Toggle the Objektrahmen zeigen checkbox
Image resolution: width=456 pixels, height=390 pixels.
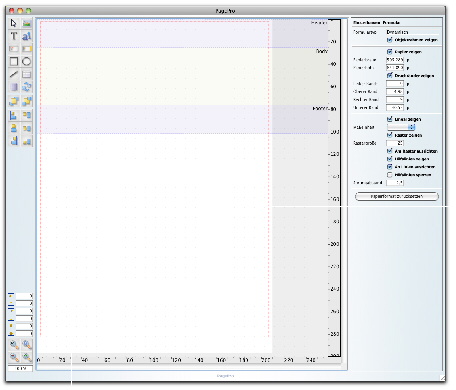(389, 40)
